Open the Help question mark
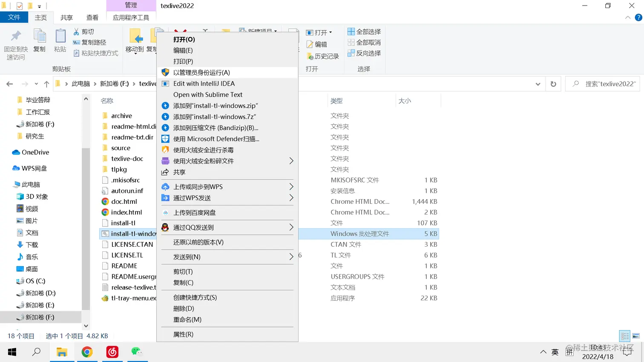Screen dimensions: 644x362 [638, 17]
